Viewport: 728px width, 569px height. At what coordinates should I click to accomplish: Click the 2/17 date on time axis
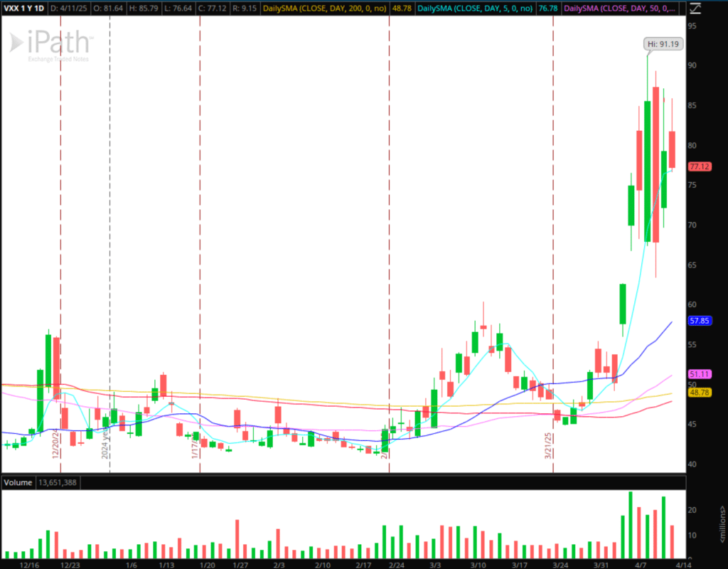pos(363,565)
